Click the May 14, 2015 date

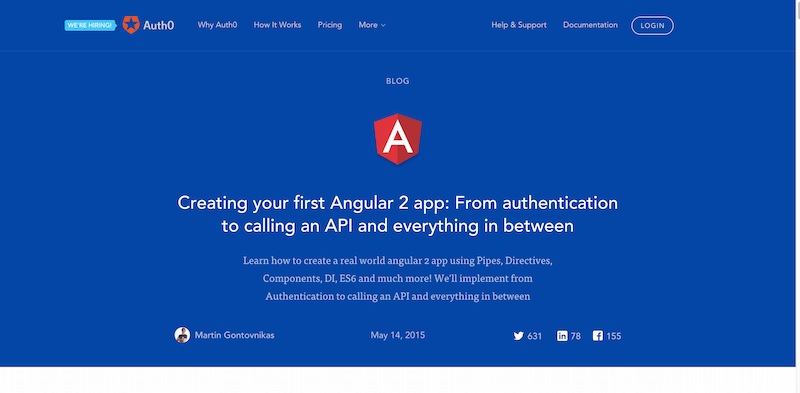[x=397, y=335]
